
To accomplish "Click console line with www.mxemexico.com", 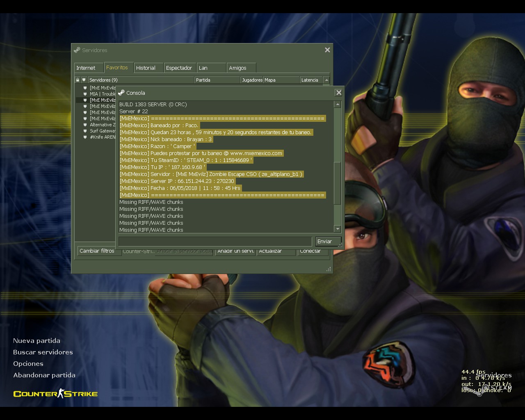I will click(201, 153).
